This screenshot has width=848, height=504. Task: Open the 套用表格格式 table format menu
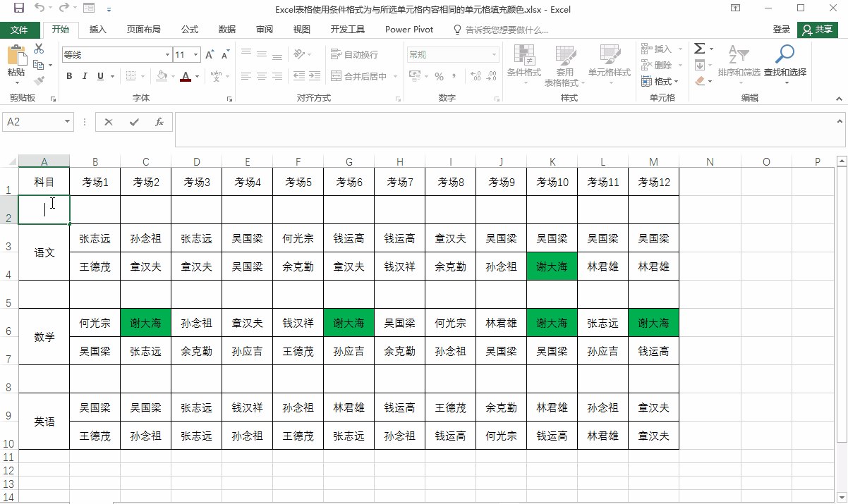click(565, 65)
